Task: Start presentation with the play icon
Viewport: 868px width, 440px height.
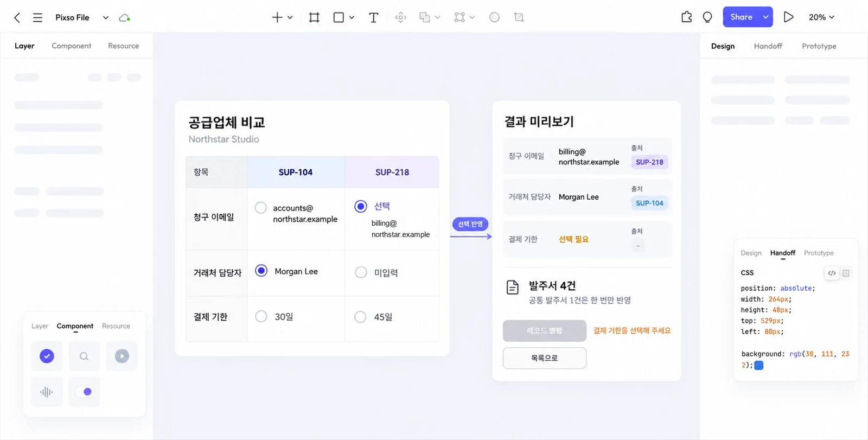Action: click(x=789, y=17)
